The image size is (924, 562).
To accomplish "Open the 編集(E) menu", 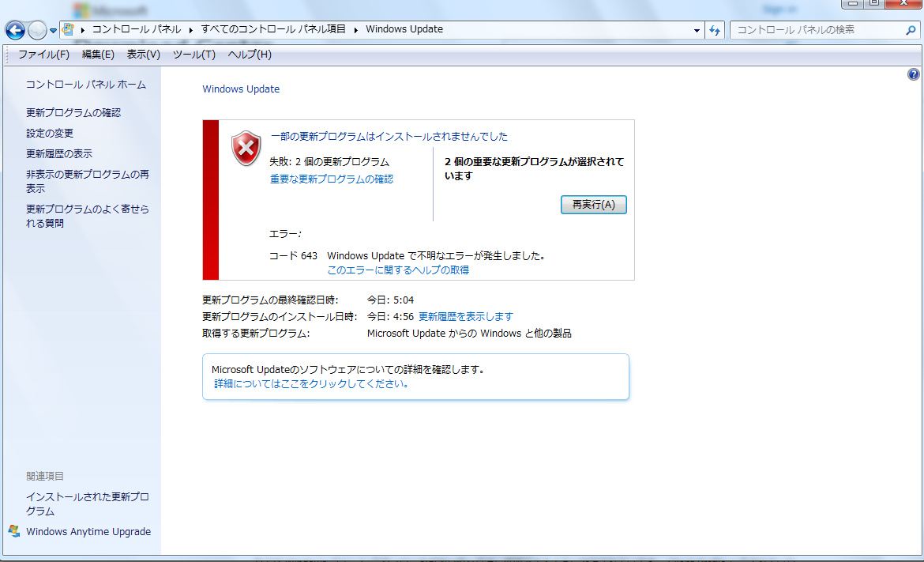I will click(x=98, y=55).
